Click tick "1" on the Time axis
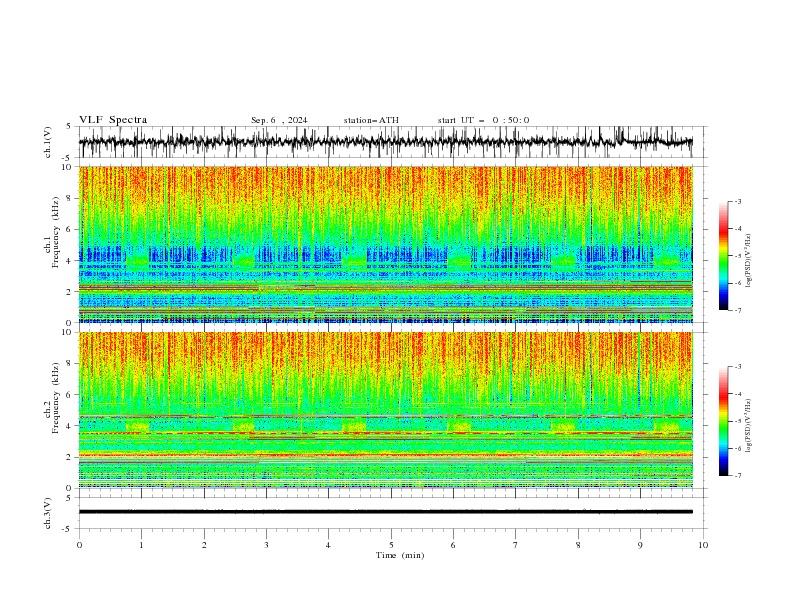 pyautogui.click(x=141, y=545)
